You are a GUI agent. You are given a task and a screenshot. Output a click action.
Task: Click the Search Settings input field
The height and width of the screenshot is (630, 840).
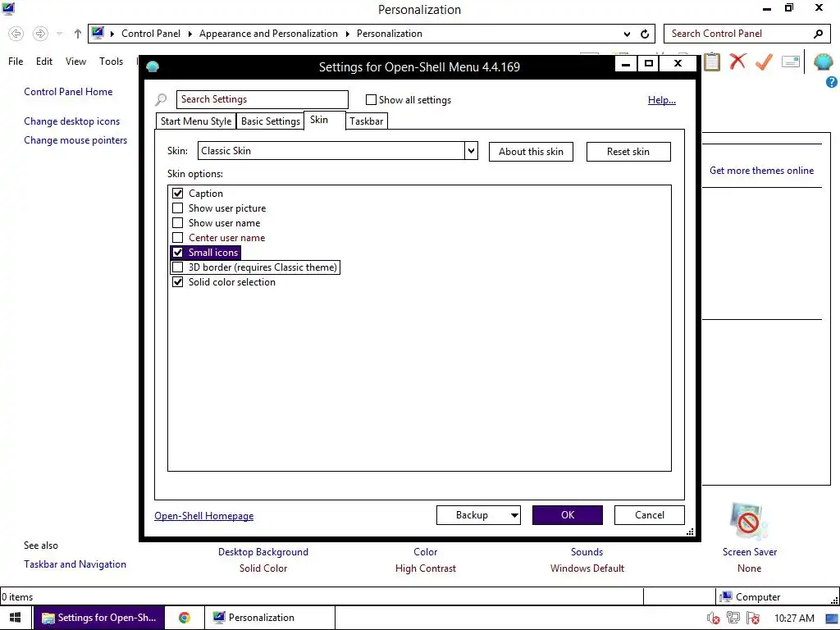[x=262, y=99]
